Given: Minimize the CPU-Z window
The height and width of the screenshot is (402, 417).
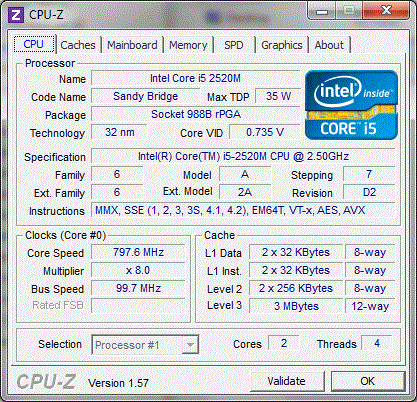Looking at the screenshot, I should 322,12.
